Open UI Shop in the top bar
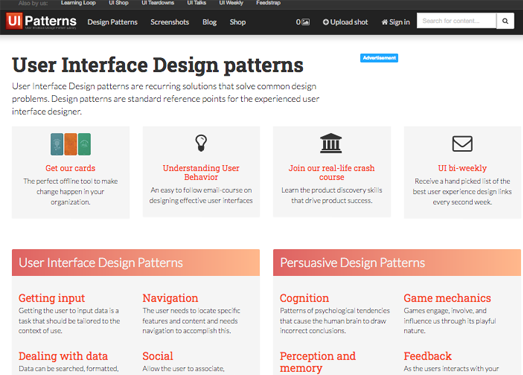Image resolution: width=523 pixels, height=375 pixels. click(118, 3)
